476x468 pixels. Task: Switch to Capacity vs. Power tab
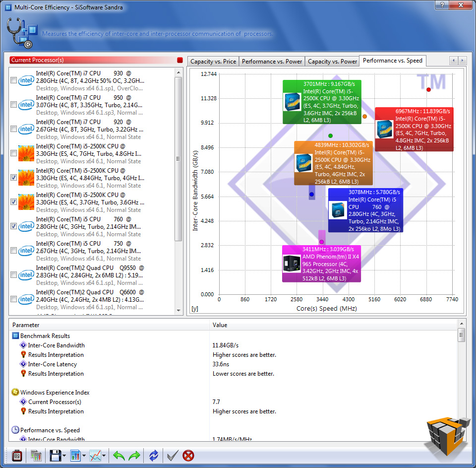[x=332, y=62]
